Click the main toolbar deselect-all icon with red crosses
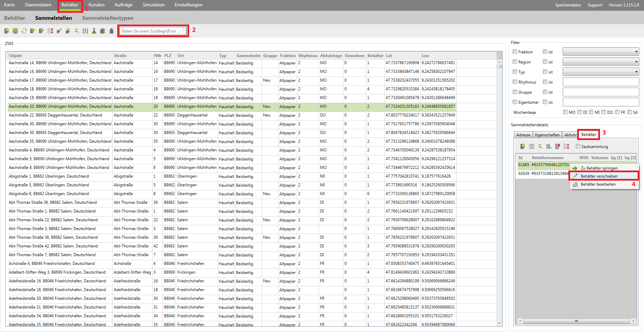Screen dimensions: 644x332 coord(50,31)
